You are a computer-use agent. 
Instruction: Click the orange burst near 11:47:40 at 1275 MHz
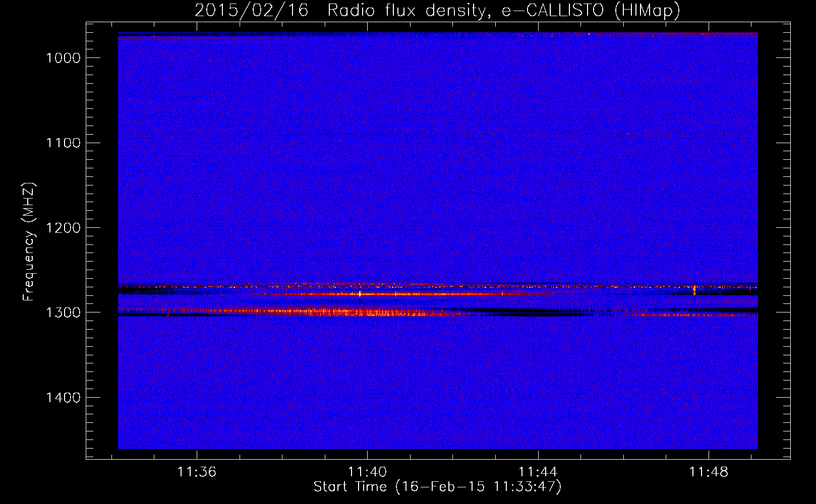(694, 290)
